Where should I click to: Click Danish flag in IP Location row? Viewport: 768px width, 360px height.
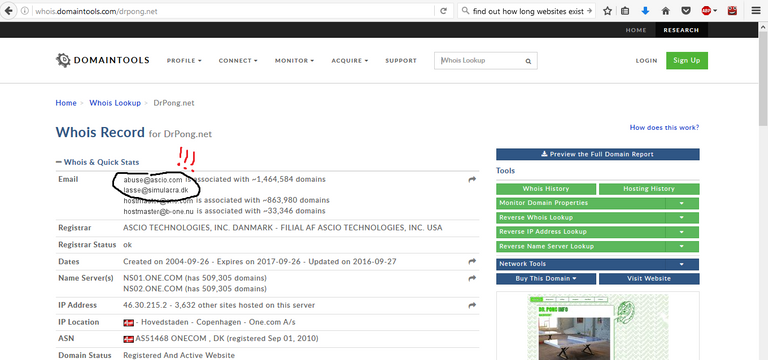click(x=128, y=322)
